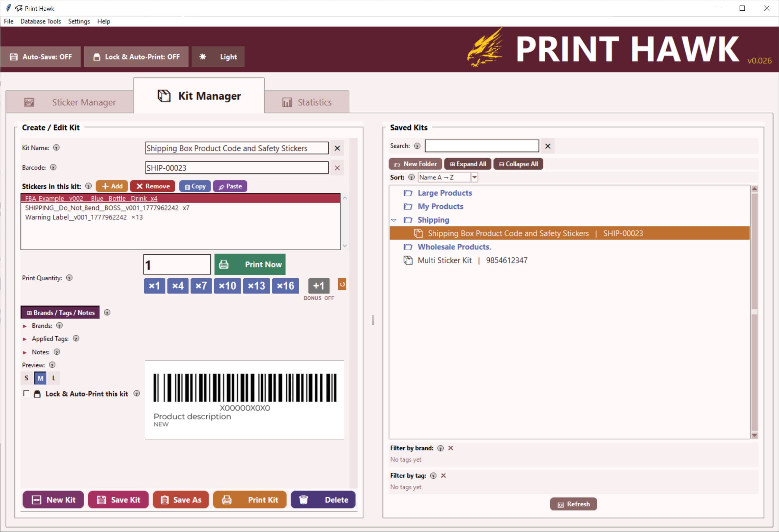This screenshot has height=532, width=779.
Task: Click help icon beside Brands / Tags / Notes
Action: click(107, 312)
